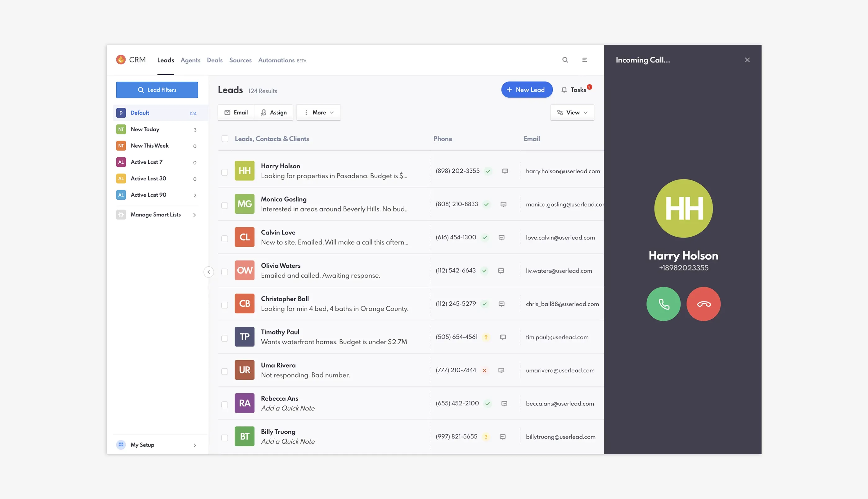868x499 pixels.
Task: Check the box for Monica Gosling
Action: tap(225, 205)
